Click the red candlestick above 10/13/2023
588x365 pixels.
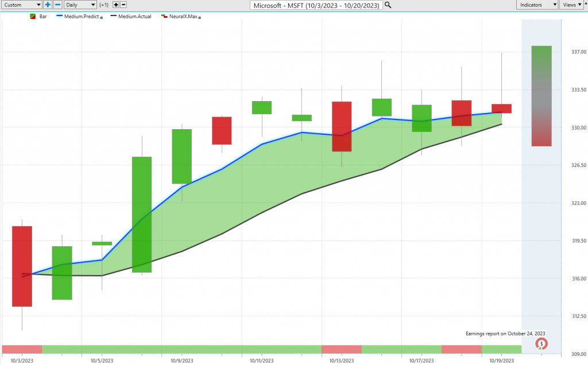(x=342, y=127)
